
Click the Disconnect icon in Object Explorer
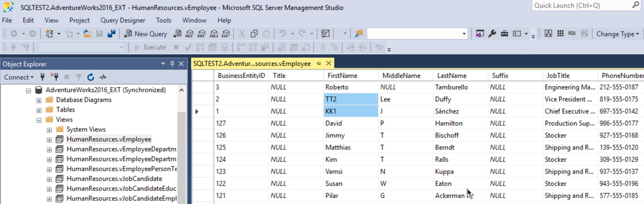pyautogui.click(x=54, y=77)
